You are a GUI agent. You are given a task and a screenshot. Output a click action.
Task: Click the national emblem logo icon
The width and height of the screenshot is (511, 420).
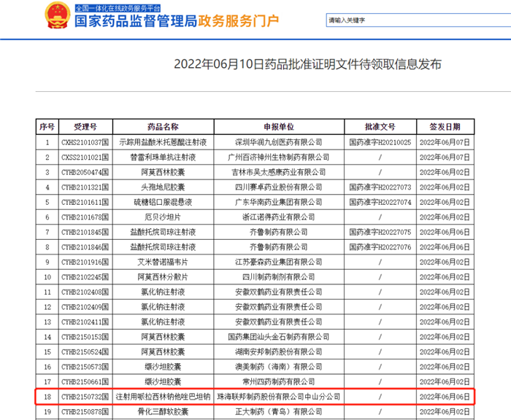coord(58,15)
